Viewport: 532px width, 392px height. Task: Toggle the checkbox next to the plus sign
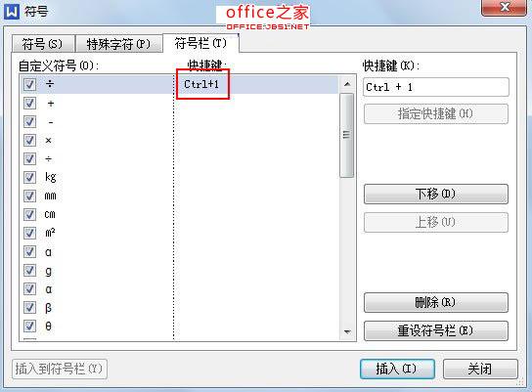pyautogui.click(x=29, y=103)
